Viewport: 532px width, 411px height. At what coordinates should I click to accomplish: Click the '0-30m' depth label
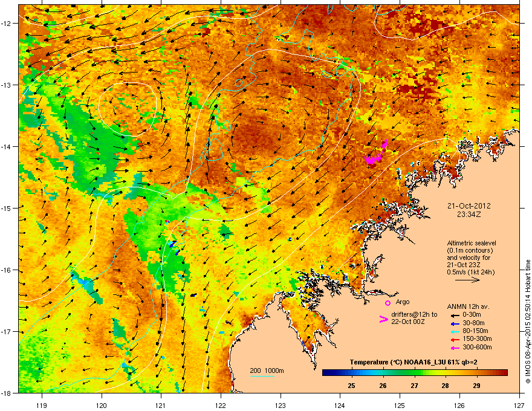472,315
